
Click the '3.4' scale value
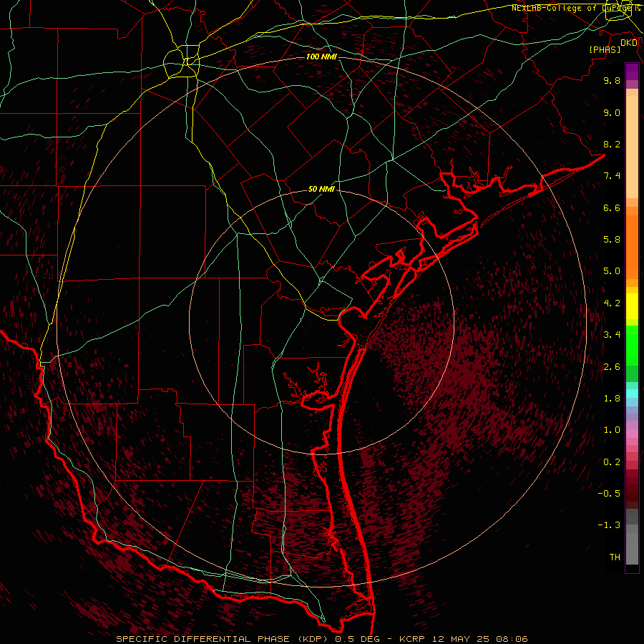coord(612,335)
